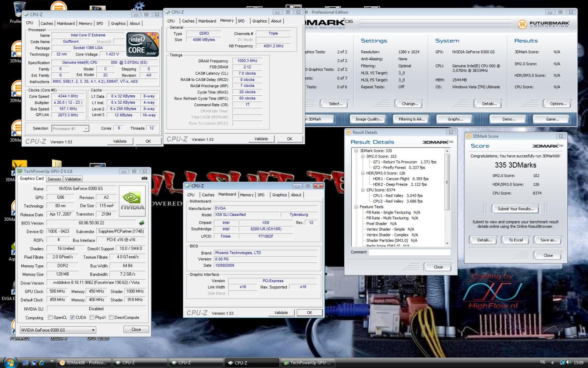Click the Save as... button

[x=548, y=240]
